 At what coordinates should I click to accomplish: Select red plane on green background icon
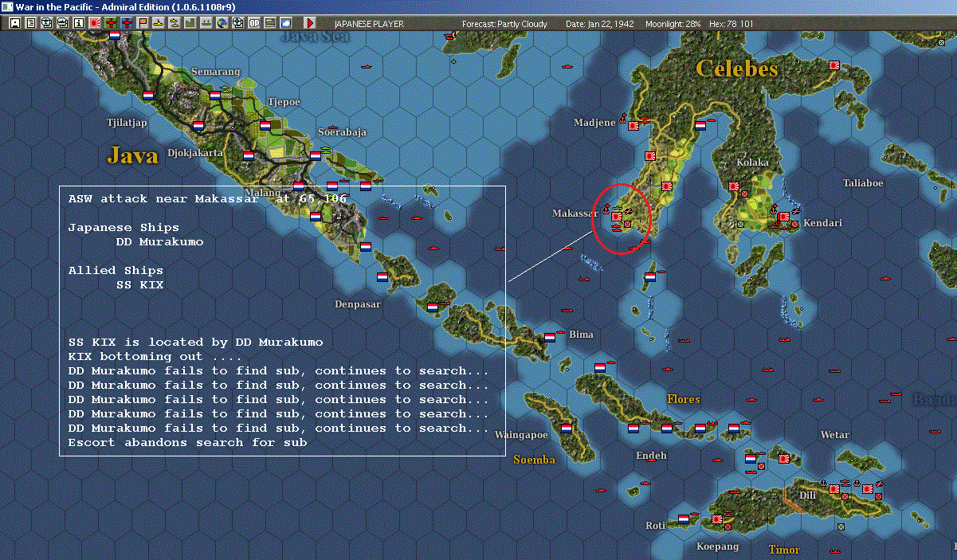tap(110, 23)
